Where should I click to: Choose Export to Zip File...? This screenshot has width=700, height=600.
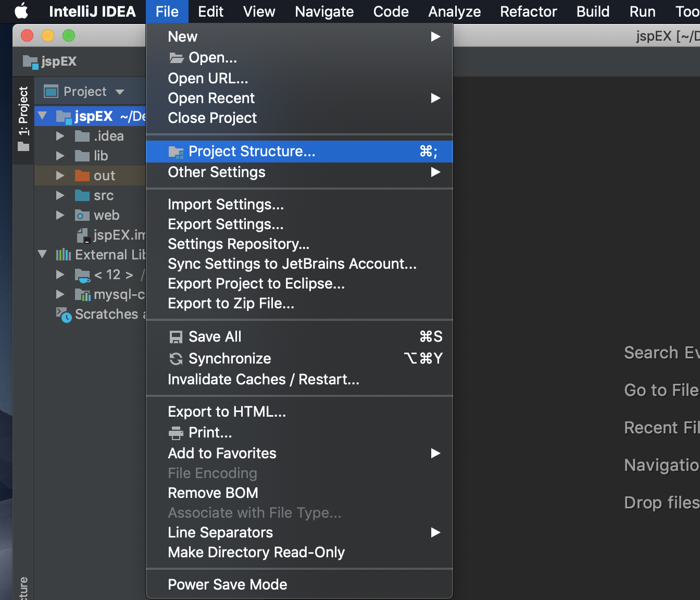click(299, 303)
